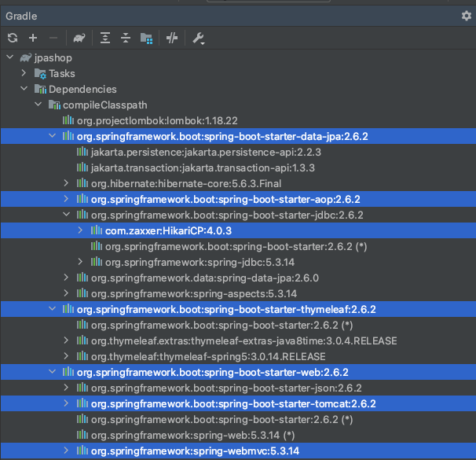Select the jpashop project label
Image resolution: width=476 pixels, height=460 pixels.
53,57
